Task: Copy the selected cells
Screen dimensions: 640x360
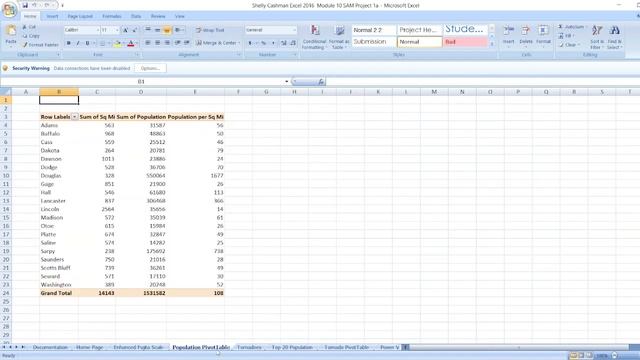Action: click(31, 36)
